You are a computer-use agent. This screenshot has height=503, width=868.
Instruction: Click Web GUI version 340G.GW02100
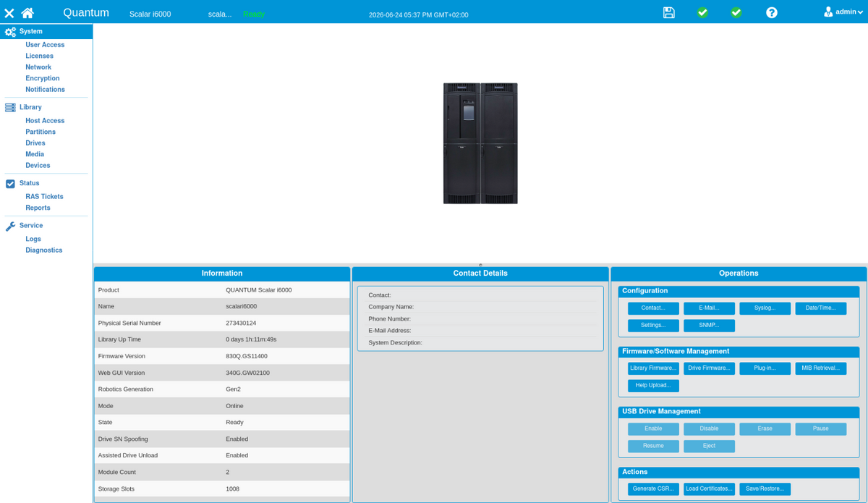click(247, 373)
